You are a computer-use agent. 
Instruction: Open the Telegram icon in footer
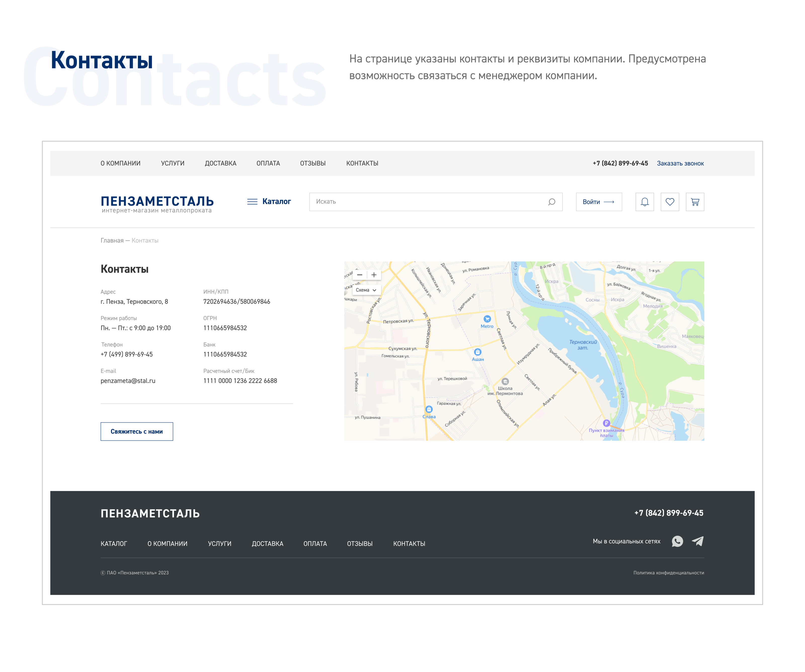coord(698,541)
